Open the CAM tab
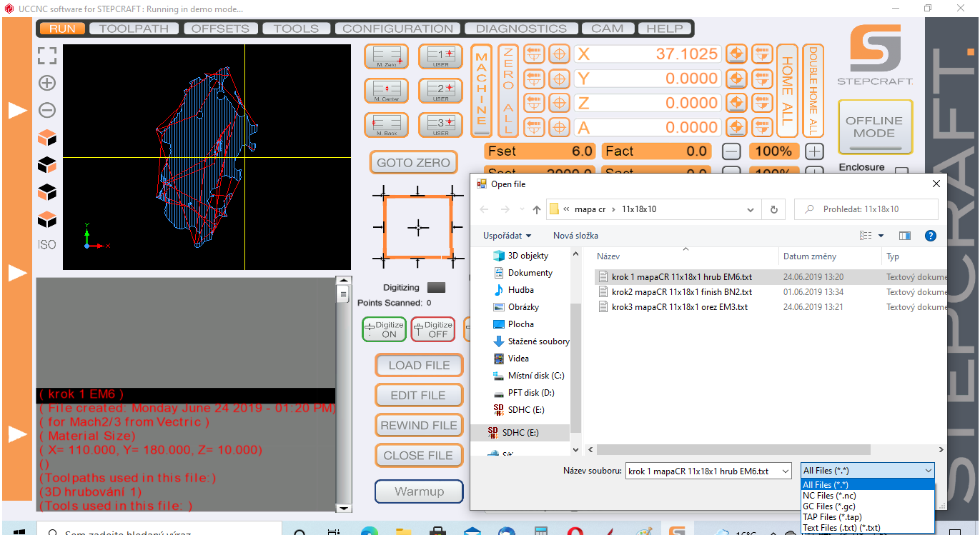 click(x=608, y=29)
